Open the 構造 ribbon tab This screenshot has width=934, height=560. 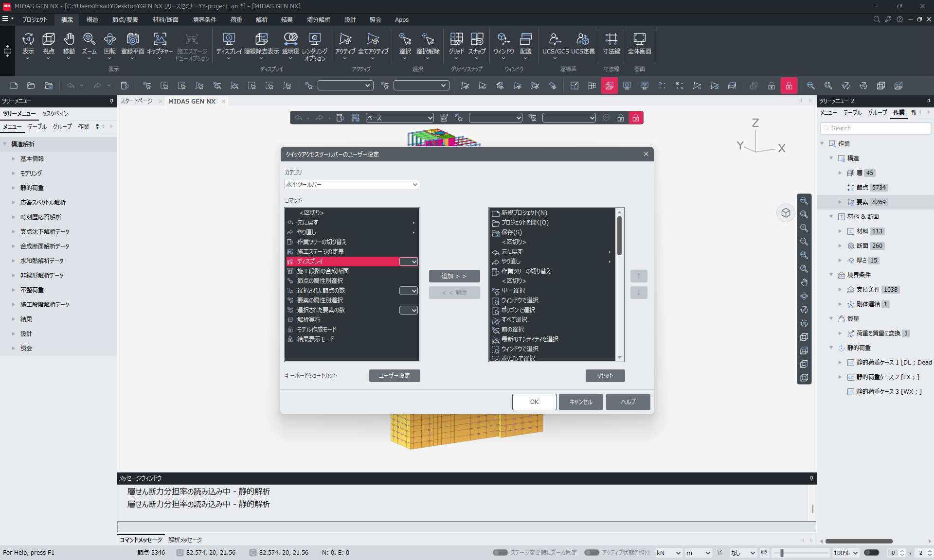92,20
